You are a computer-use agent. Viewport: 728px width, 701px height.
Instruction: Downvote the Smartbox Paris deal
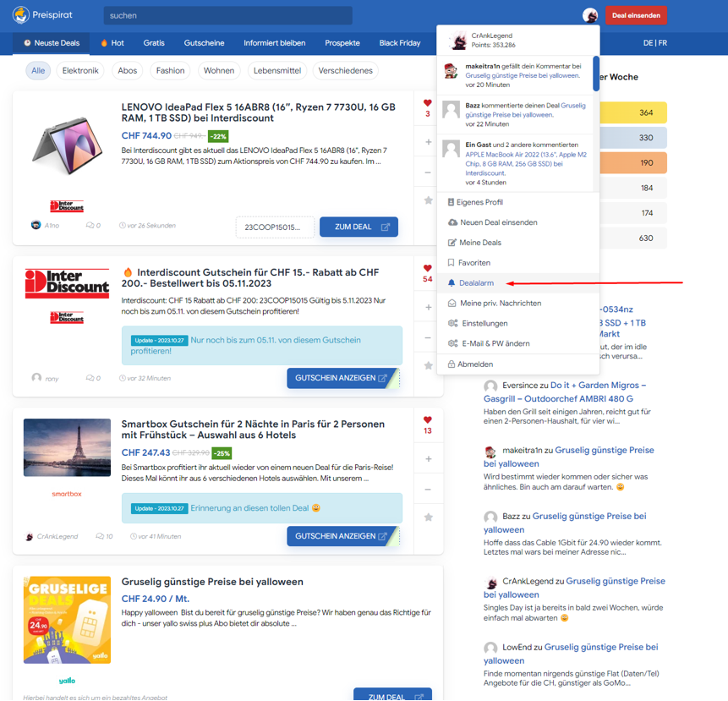tap(428, 490)
